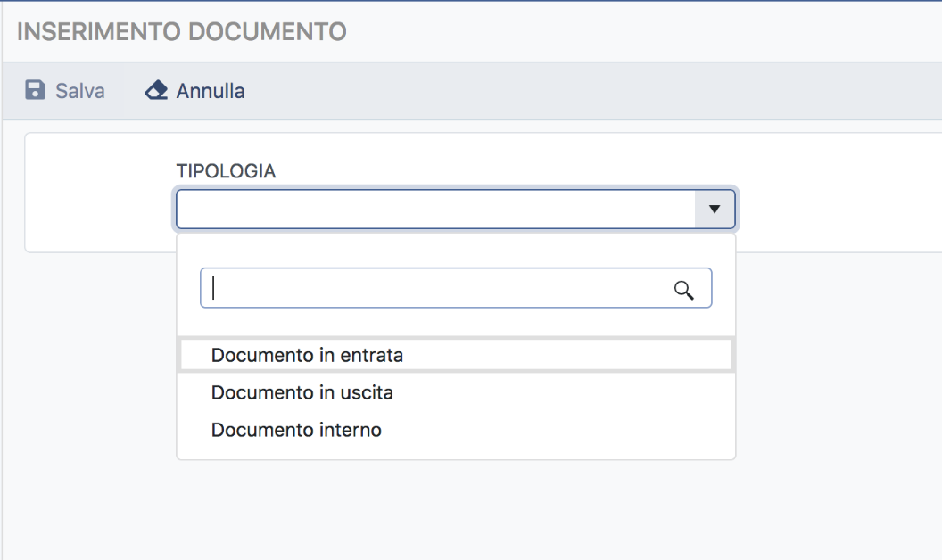Click the TIPOLOGIA field label

click(x=226, y=171)
